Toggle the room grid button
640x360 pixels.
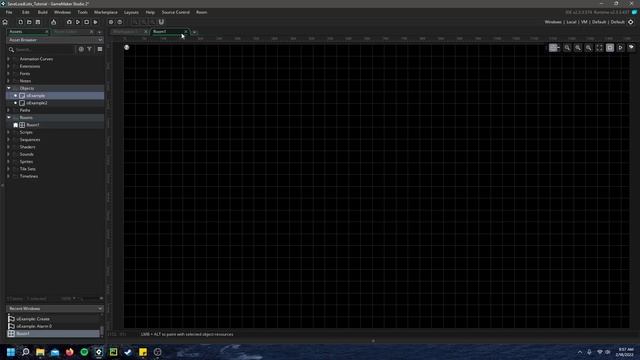(x=553, y=48)
